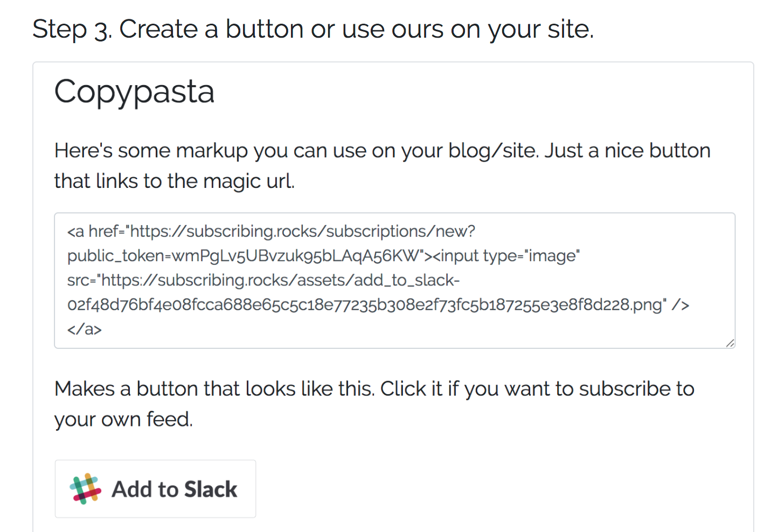Click the 'Click it if you want' sentence
The width and height of the screenshot is (778, 532).
click(537, 389)
